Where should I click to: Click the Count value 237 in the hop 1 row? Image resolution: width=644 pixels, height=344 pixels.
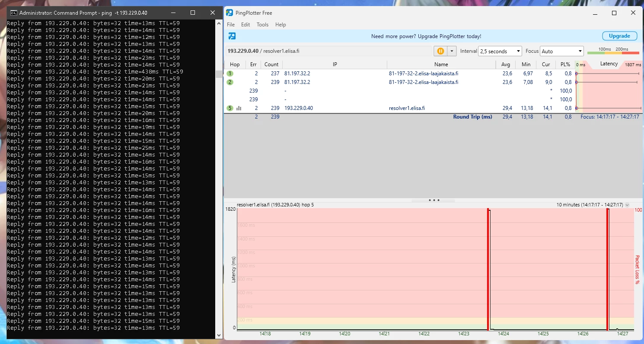point(275,74)
